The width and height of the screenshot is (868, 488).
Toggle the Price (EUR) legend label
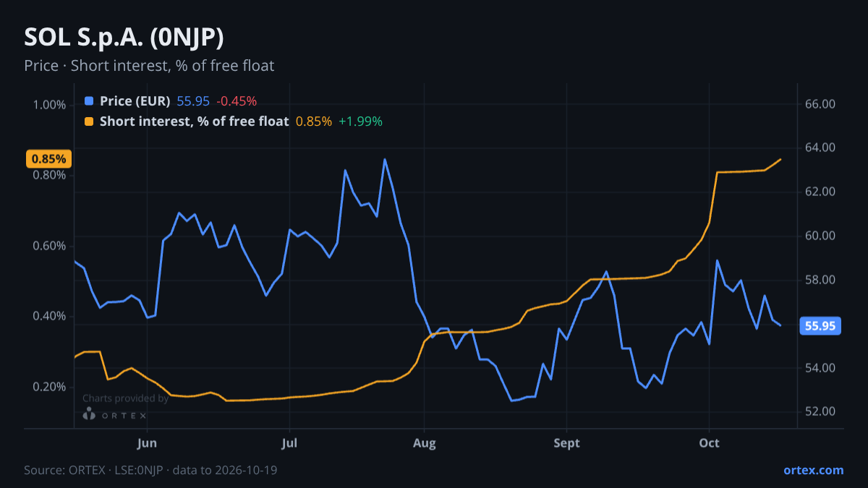click(135, 101)
